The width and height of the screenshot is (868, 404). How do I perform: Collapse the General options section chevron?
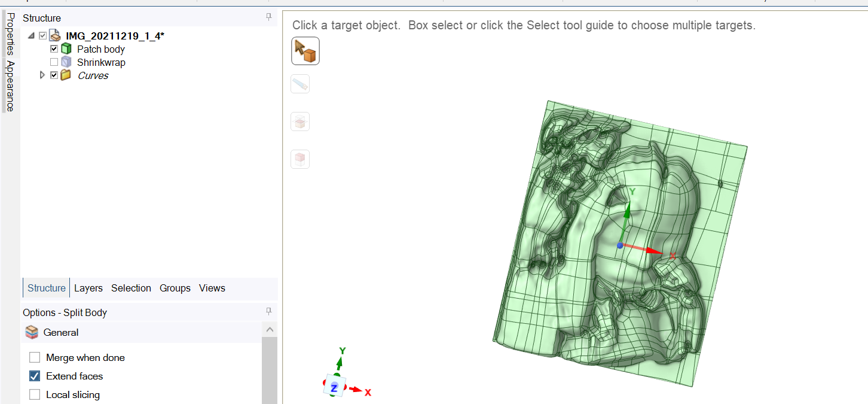pyautogui.click(x=270, y=330)
